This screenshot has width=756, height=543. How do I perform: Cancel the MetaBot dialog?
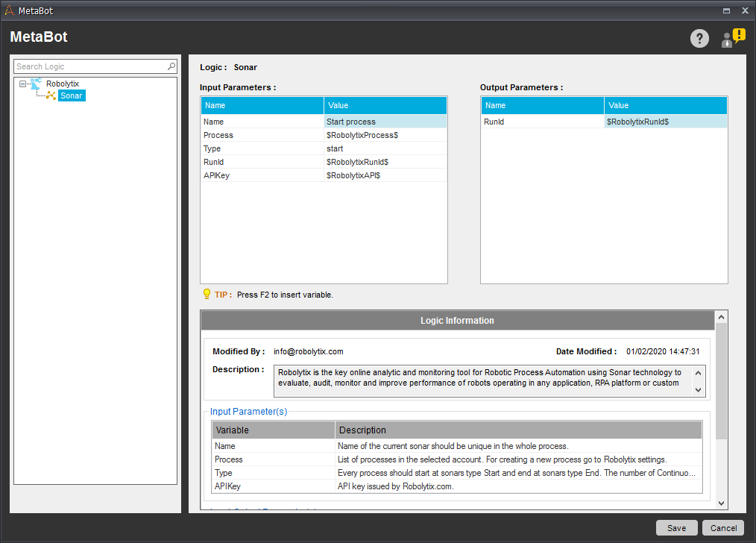pyautogui.click(x=723, y=528)
